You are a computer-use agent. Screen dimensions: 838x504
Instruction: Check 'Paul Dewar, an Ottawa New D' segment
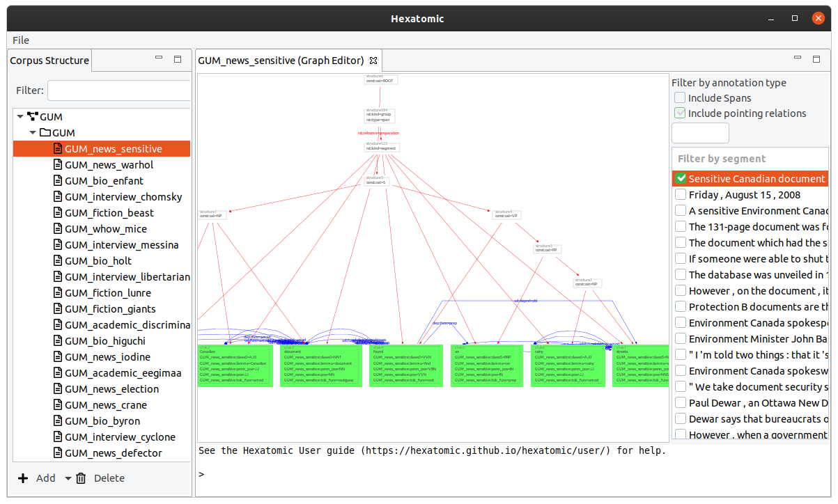click(x=681, y=403)
